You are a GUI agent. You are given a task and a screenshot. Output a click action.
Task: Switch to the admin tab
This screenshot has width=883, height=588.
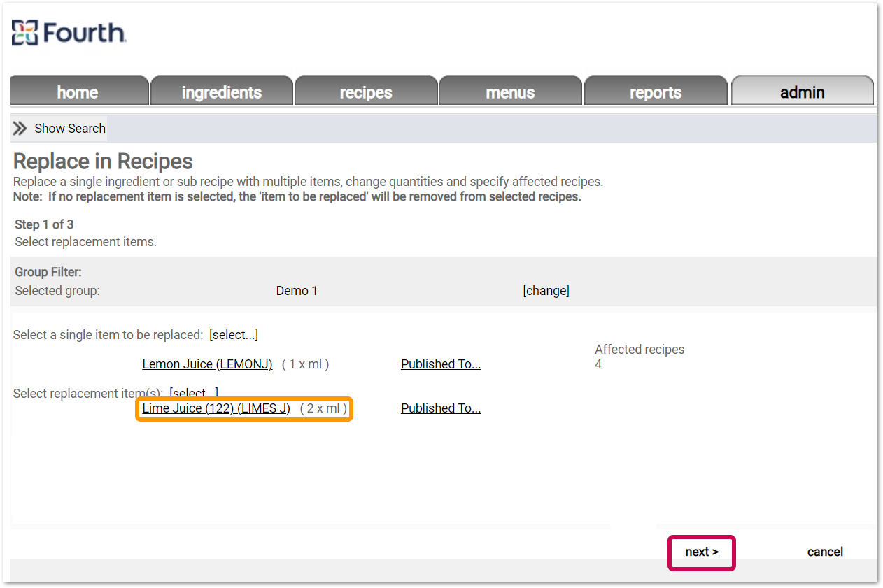(803, 92)
